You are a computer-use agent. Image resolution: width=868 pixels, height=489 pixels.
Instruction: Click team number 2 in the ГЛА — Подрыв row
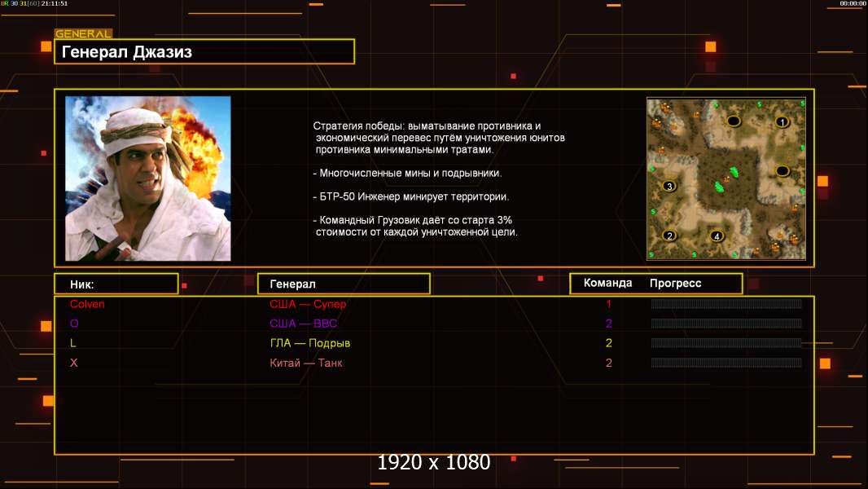(x=609, y=343)
